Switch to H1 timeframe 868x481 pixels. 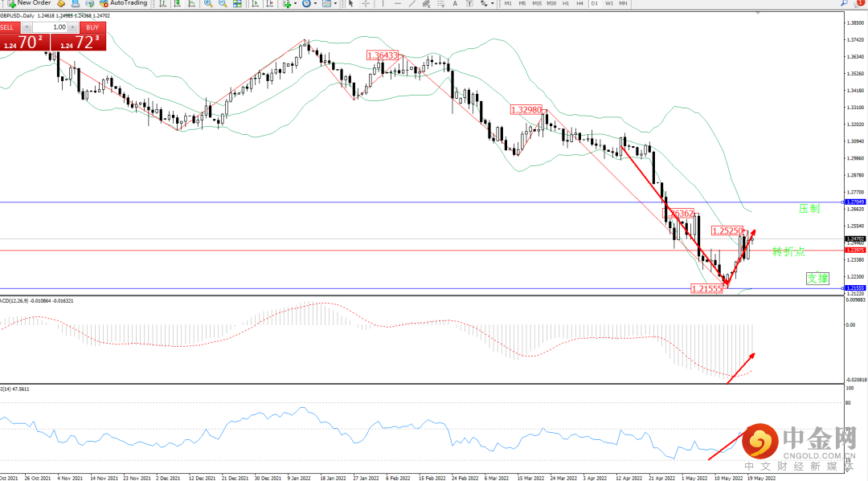coord(566,3)
